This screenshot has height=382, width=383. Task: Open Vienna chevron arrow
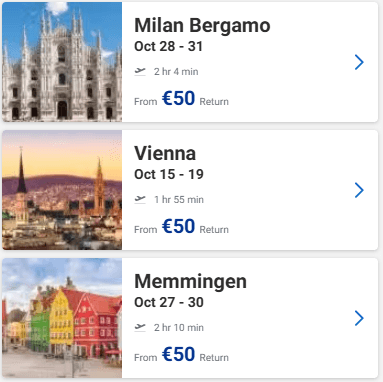click(359, 190)
